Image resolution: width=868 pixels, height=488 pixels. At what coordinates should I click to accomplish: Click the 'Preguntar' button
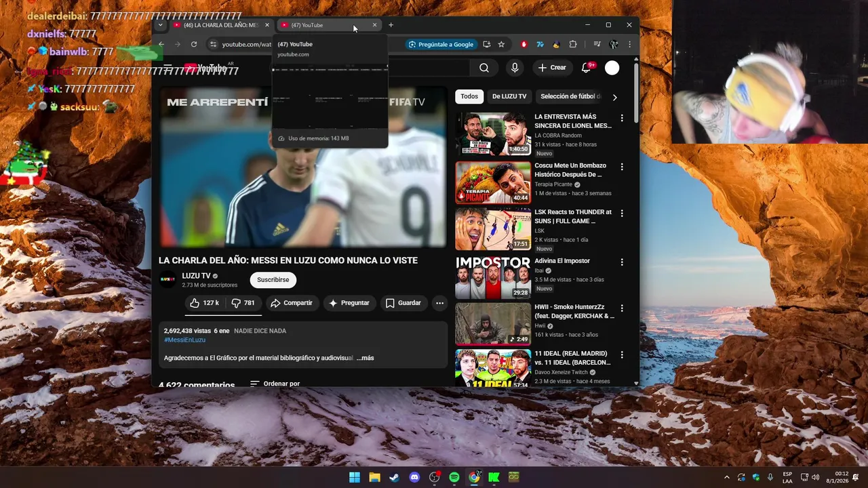[349, 303]
